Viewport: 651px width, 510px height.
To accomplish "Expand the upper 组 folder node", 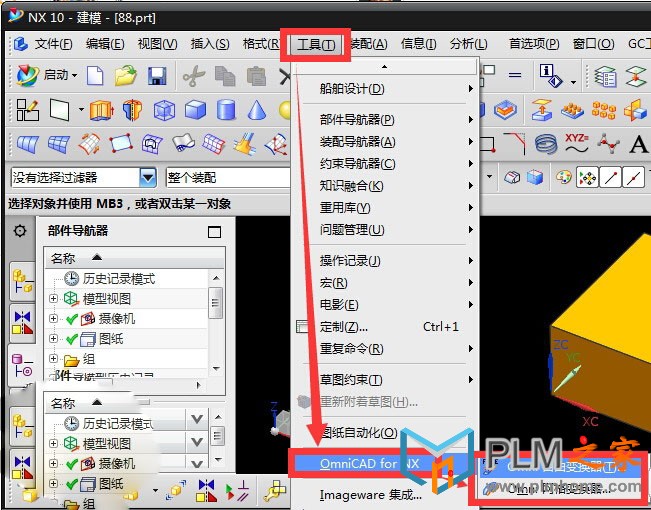I will (x=53, y=358).
